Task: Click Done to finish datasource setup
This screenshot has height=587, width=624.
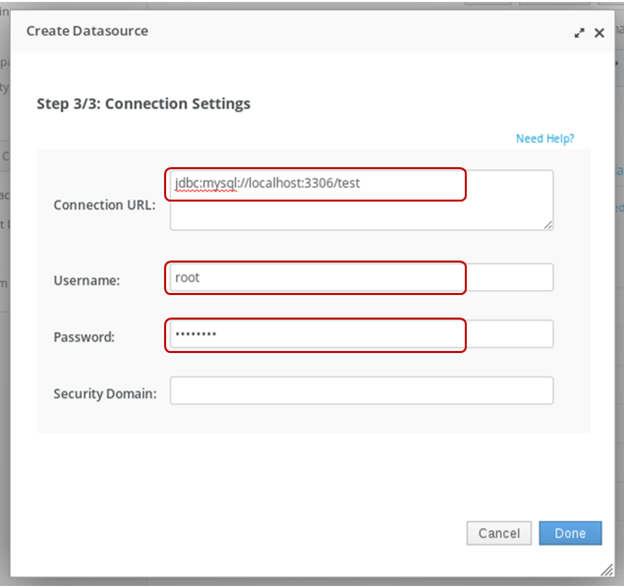Action: coord(569,533)
